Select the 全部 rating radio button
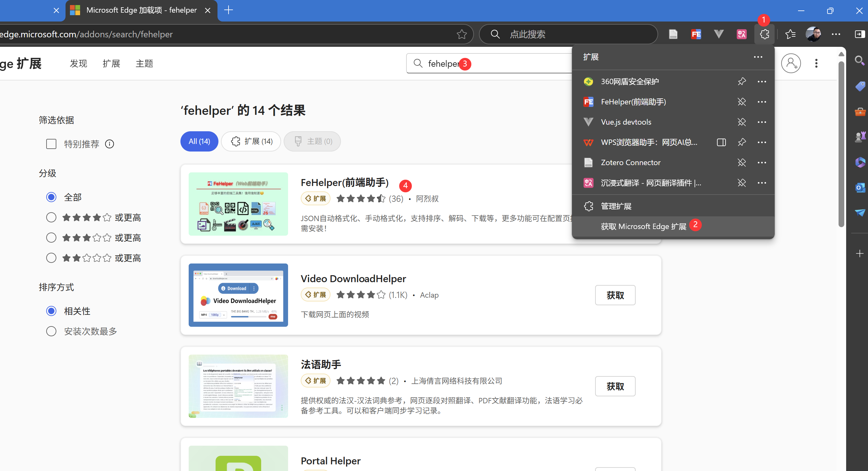 (x=51, y=197)
